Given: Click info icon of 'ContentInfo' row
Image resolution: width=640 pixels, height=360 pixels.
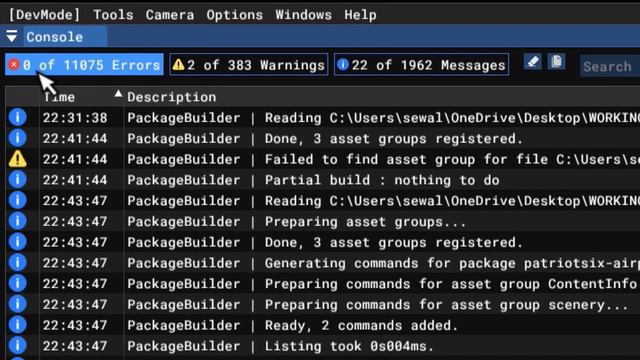Looking at the screenshot, I should pos(18,284).
